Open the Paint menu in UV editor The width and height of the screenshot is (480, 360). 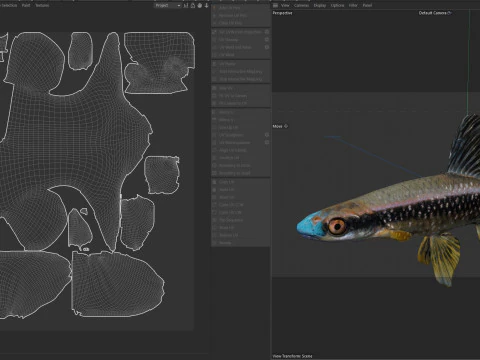click(x=26, y=5)
